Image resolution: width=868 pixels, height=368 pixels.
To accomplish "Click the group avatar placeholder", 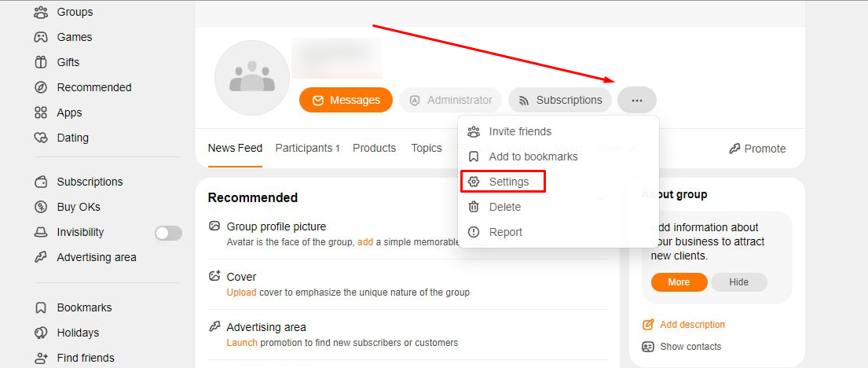I will [x=252, y=78].
